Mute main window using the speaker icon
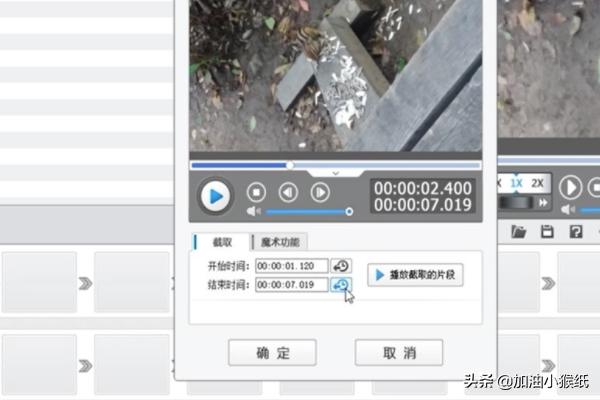600x400 pixels. coord(568,210)
